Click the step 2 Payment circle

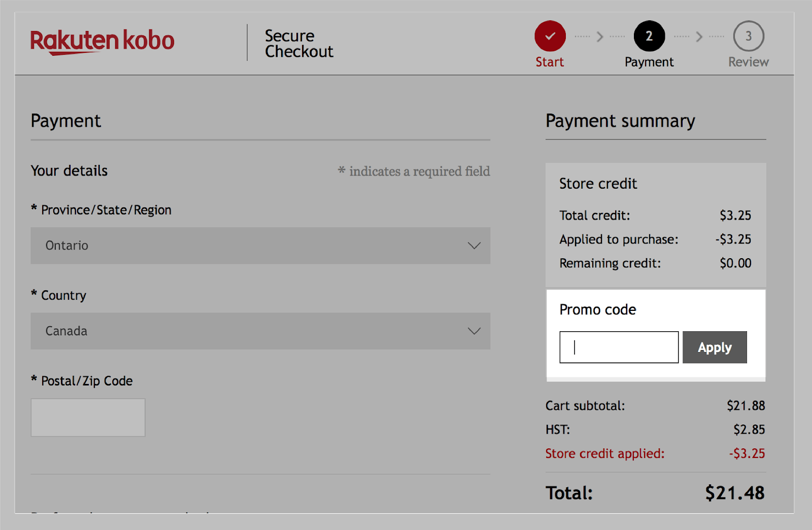[649, 36]
